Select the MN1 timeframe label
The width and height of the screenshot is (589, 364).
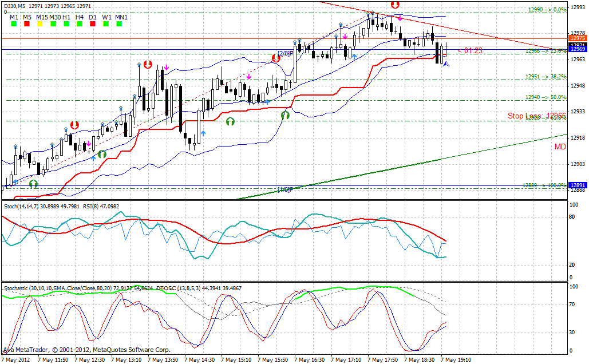(121, 17)
